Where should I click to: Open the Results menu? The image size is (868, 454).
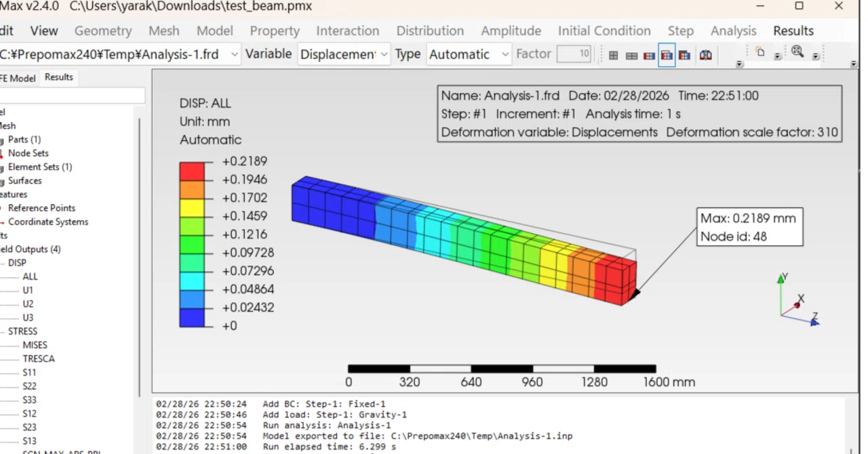pyautogui.click(x=793, y=30)
